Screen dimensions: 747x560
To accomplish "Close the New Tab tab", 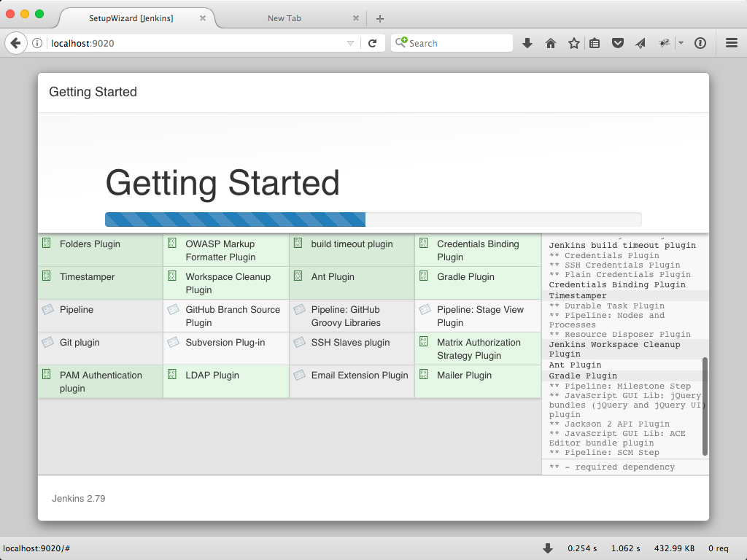I will 355,18.
